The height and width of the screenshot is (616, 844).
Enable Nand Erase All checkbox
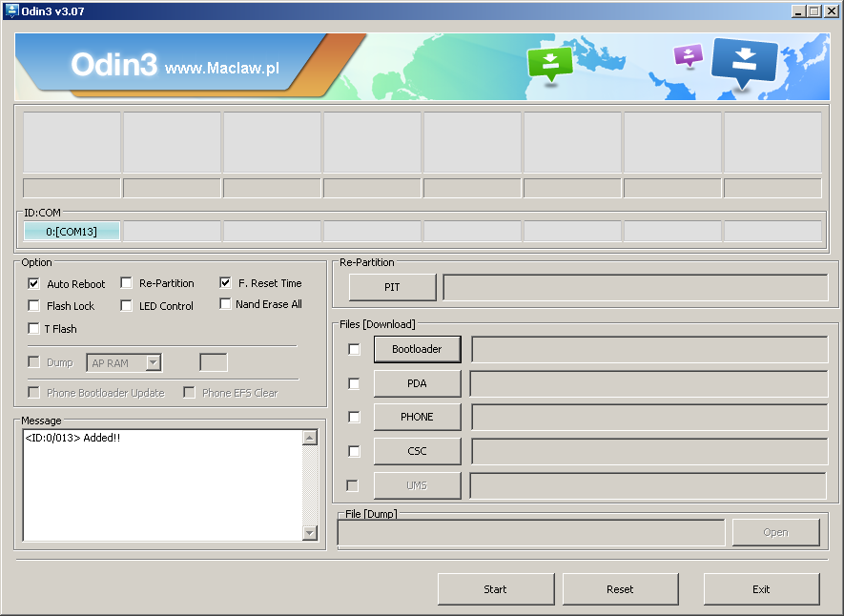click(x=225, y=304)
